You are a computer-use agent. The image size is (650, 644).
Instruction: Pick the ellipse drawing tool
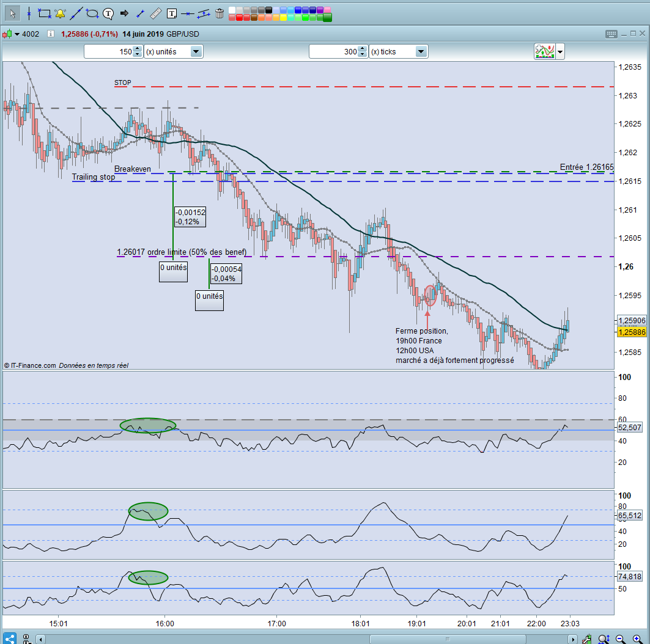(x=92, y=13)
